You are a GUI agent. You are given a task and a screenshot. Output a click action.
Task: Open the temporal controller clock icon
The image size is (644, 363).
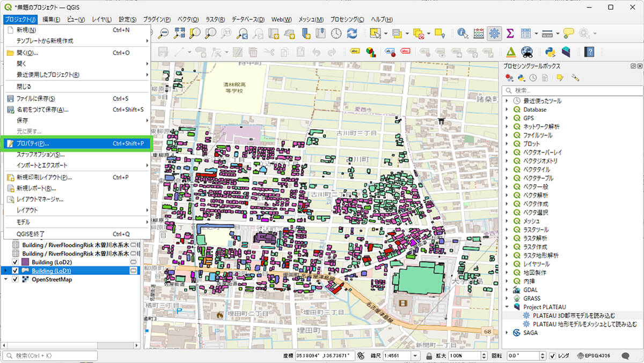336,33
